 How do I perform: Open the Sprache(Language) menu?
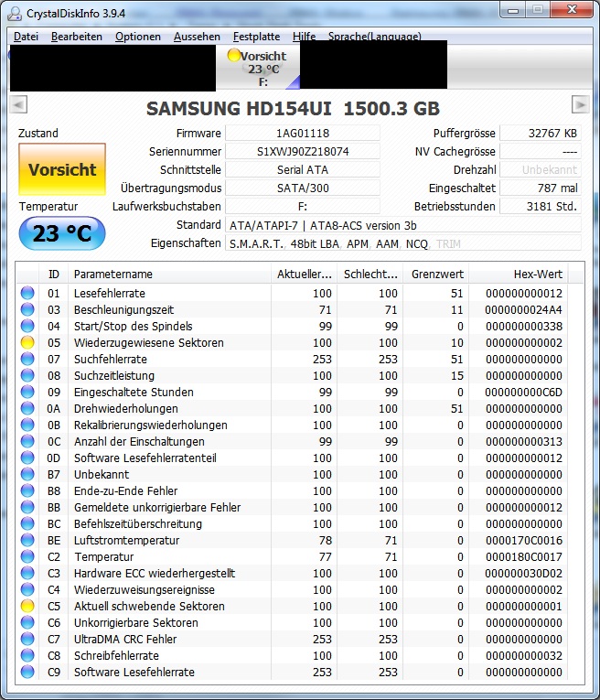pos(375,37)
